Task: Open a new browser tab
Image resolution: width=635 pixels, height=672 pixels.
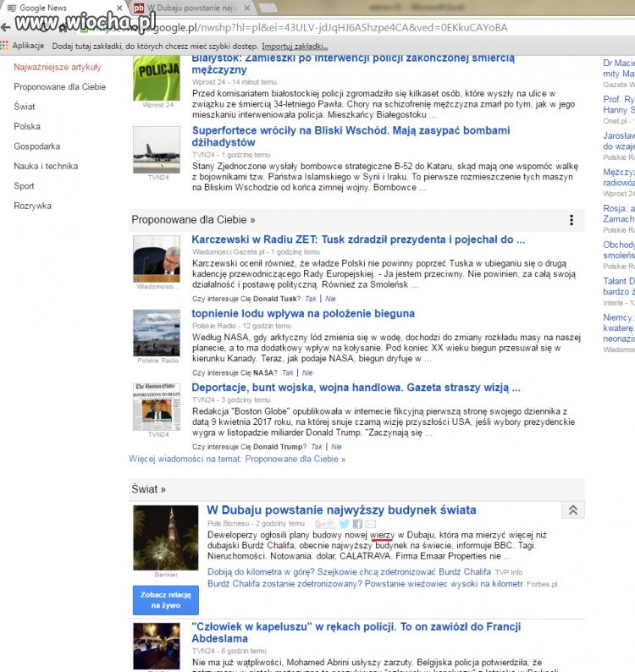Action: 268,8
